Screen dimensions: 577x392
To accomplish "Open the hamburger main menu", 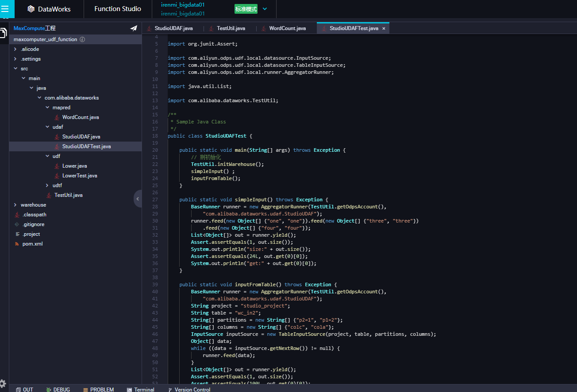I will [5, 9].
